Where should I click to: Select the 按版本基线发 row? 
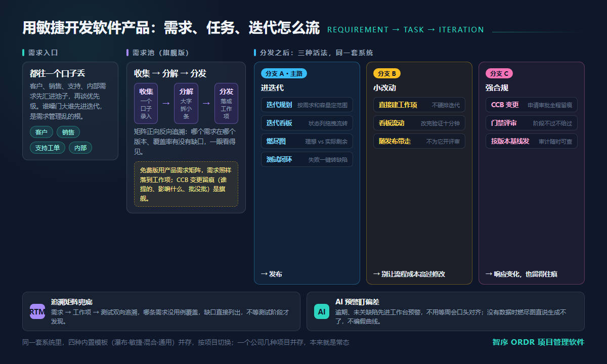coord(532,141)
